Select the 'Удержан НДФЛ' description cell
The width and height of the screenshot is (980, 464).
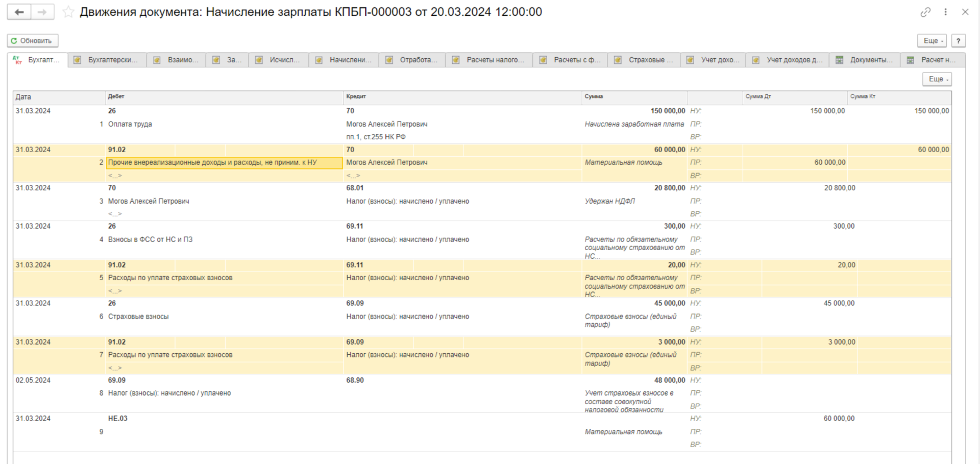point(610,201)
